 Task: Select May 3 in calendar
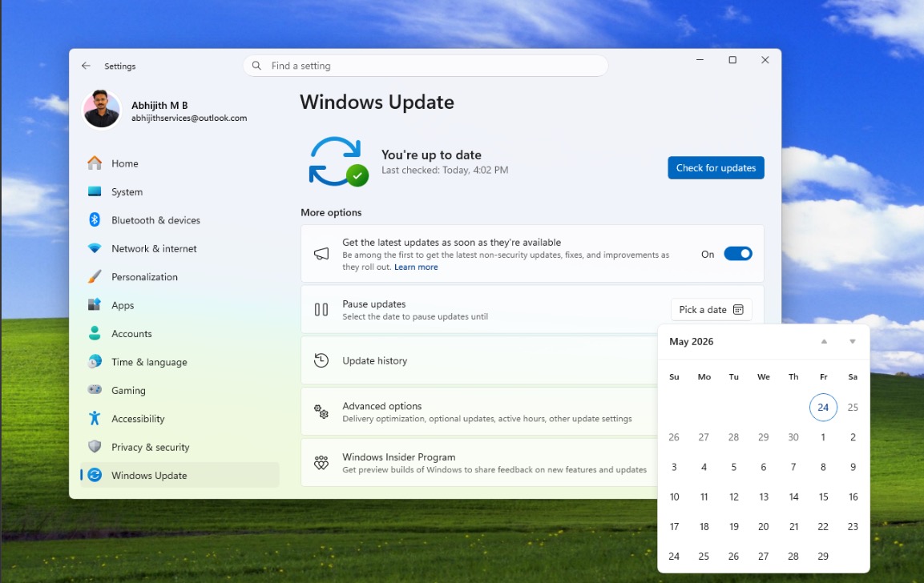pyautogui.click(x=674, y=467)
